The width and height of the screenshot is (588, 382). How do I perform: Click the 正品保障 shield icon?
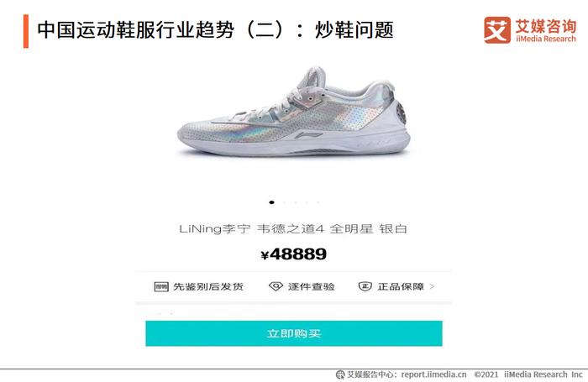(365, 287)
